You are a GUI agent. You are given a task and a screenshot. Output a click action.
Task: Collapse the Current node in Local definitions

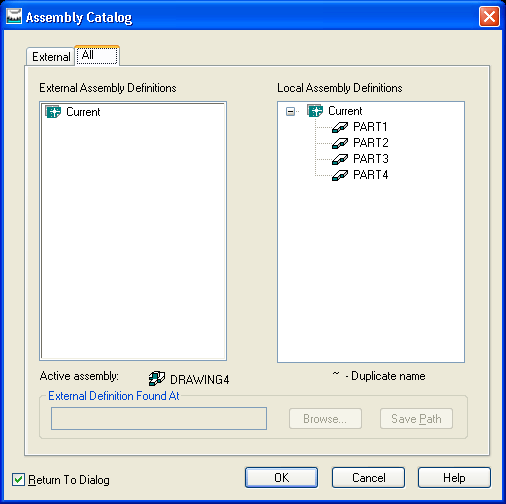290,111
